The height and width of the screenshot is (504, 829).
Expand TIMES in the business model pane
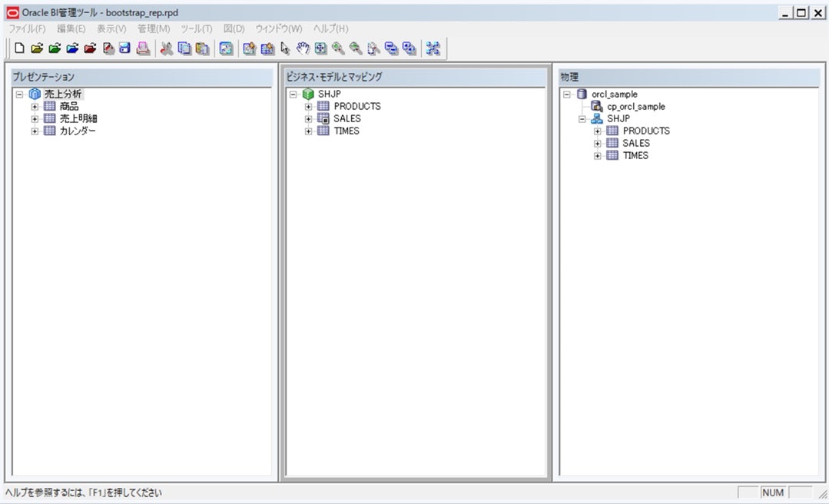tap(309, 131)
